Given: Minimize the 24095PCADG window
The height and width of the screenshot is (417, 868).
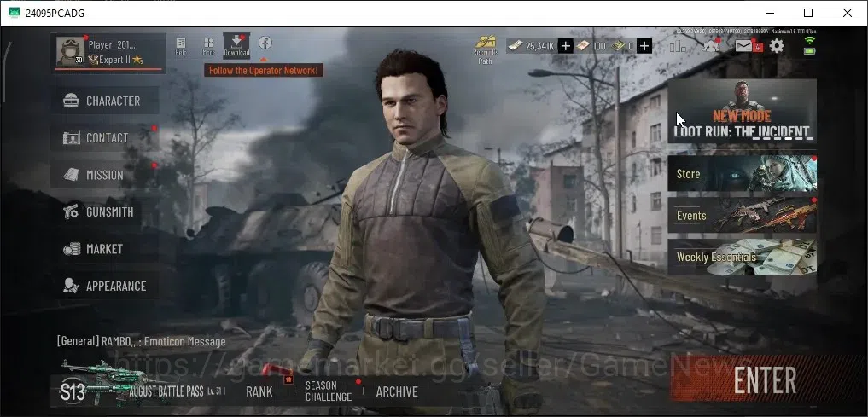Looking at the screenshot, I should 769,13.
